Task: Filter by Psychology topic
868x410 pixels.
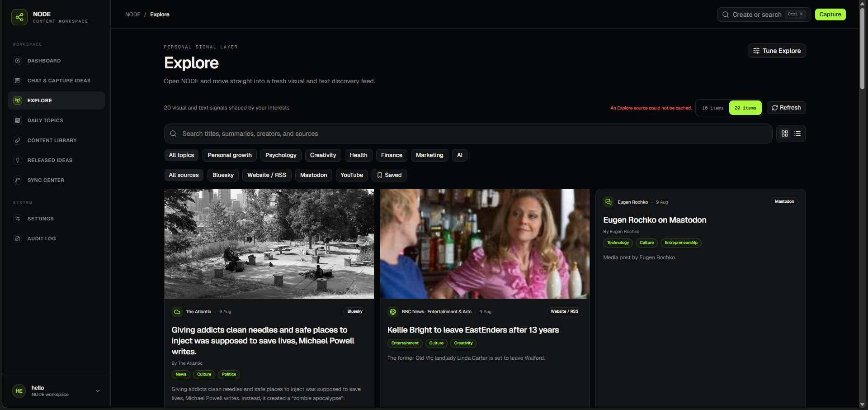Action: coord(281,155)
